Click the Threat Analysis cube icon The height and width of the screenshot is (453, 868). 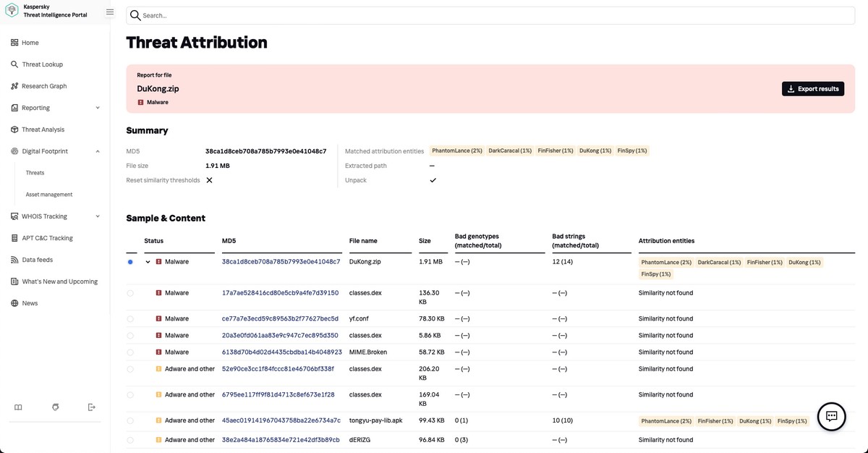point(14,130)
